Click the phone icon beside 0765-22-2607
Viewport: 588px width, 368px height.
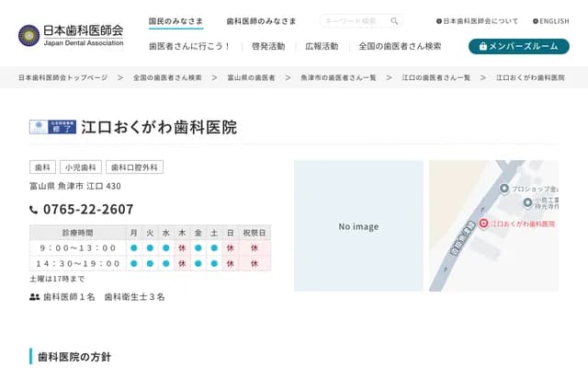pos(34,210)
